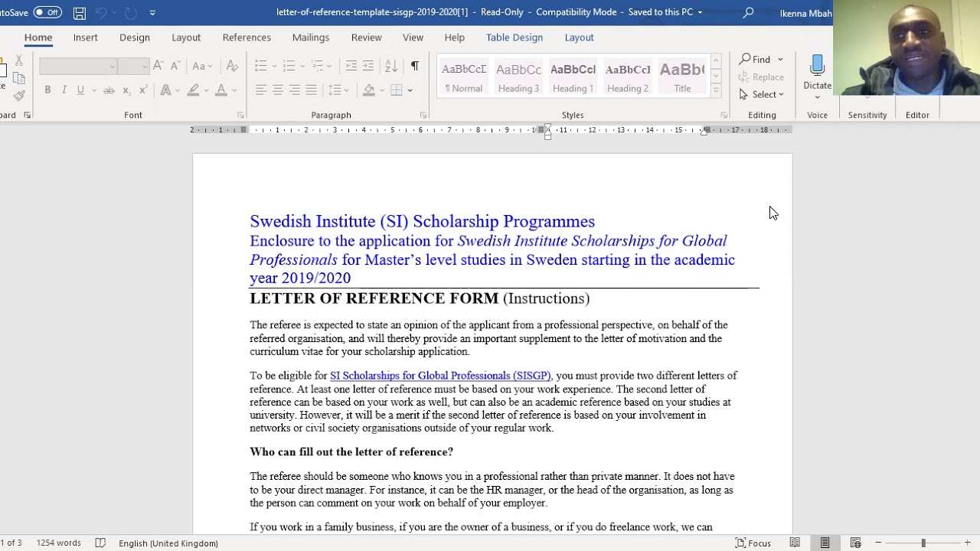Select the Format Painter brush
Screen dimensions: 980x551
click(19, 96)
